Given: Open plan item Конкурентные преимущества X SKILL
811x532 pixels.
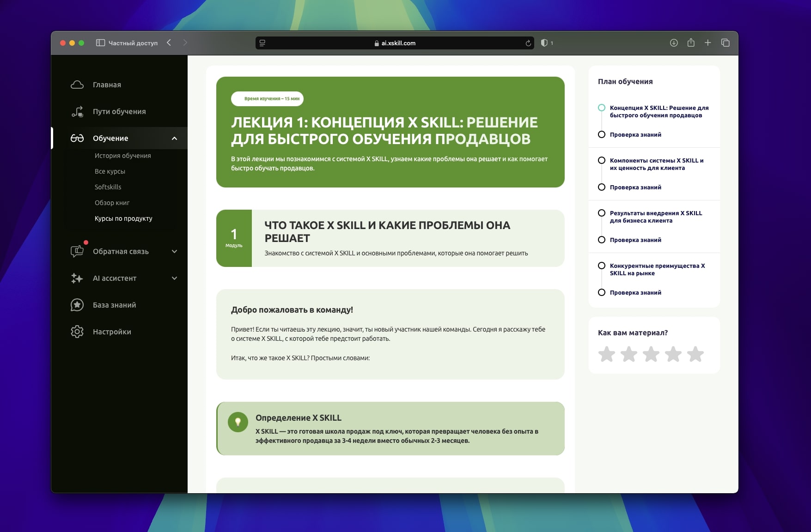Looking at the screenshot, I should click(657, 269).
